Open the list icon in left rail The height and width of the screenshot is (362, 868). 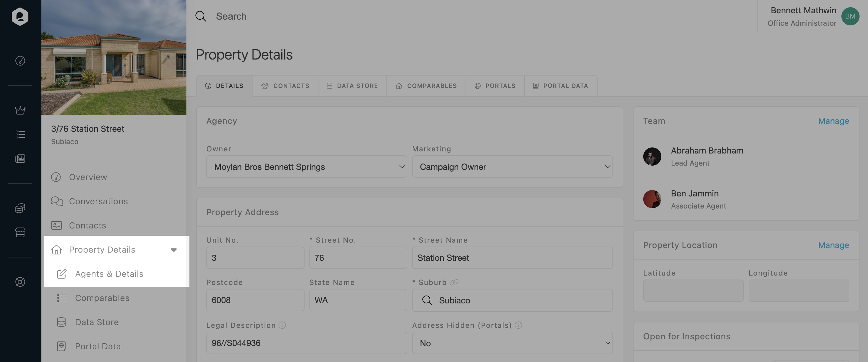pos(20,134)
